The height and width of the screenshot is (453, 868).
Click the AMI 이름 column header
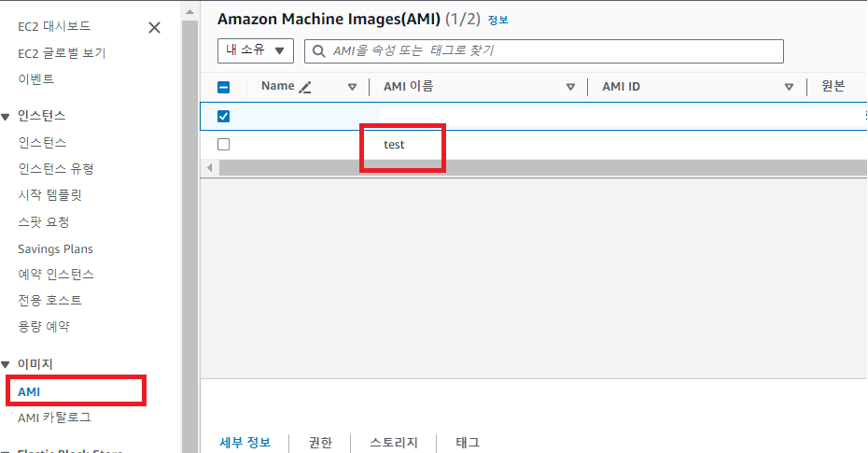[x=409, y=86]
